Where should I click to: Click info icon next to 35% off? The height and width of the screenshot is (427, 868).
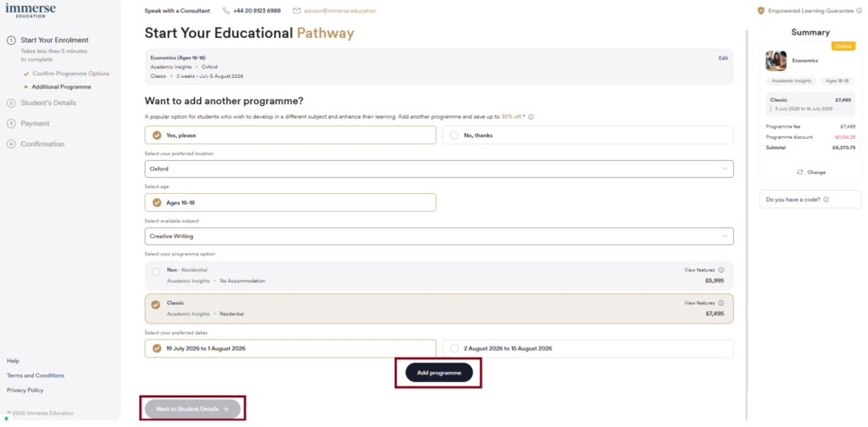coord(531,117)
